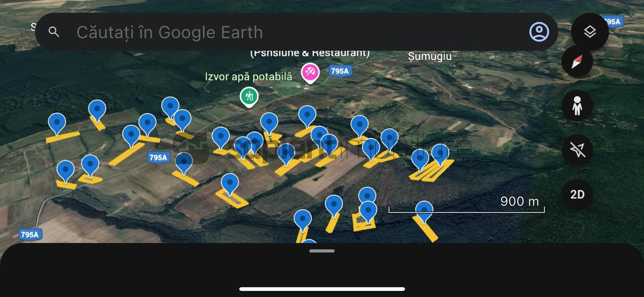Tap the Izvor apă potabilă label
The height and width of the screenshot is (297, 644).
249,76
